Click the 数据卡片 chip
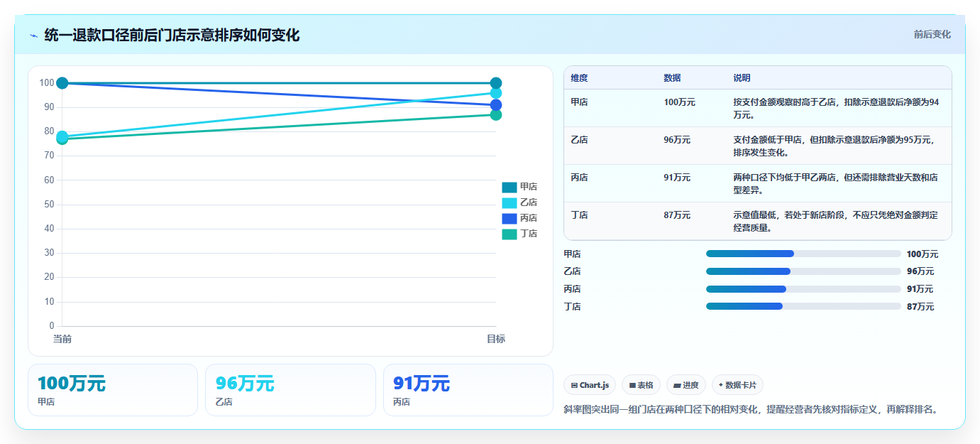The height and width of the screenshot is (444, 980). tap(738, 385)
